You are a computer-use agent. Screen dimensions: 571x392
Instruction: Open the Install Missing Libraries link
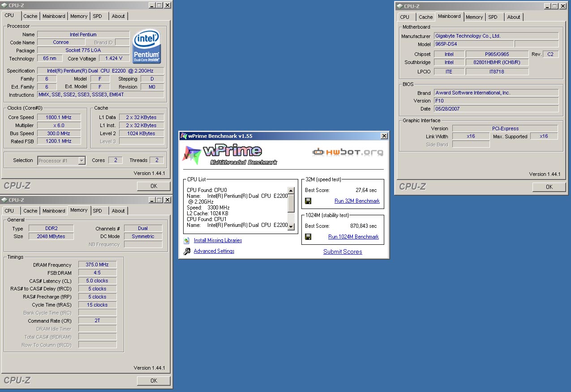point(218,240)
